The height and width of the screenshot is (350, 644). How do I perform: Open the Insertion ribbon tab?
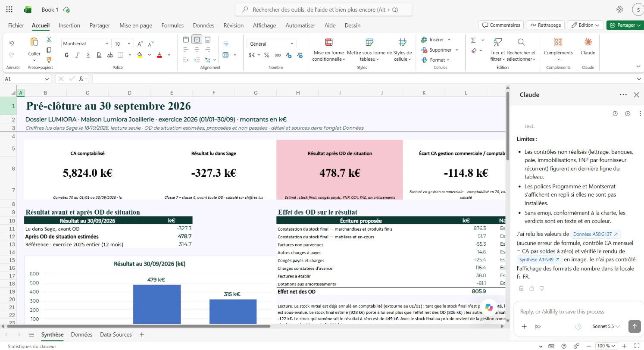69,25
